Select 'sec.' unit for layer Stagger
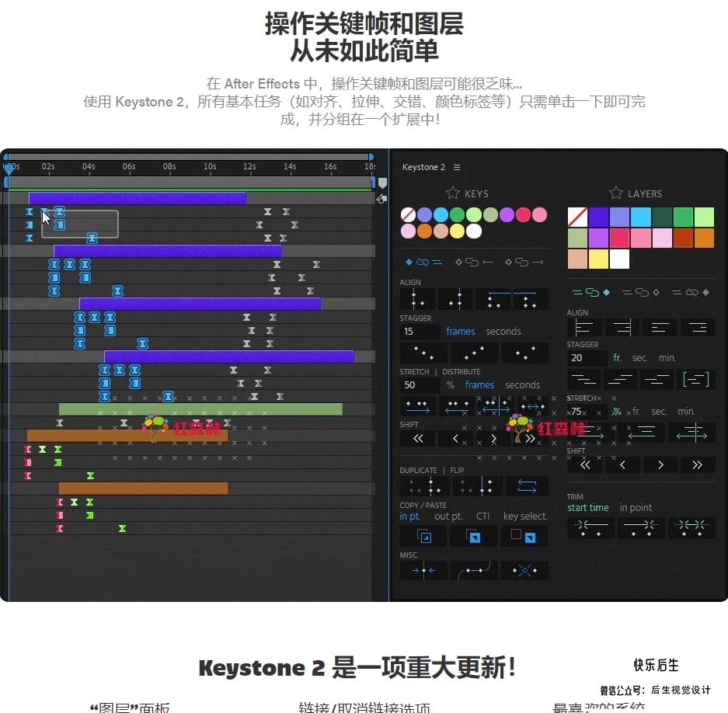 (639, 358)
